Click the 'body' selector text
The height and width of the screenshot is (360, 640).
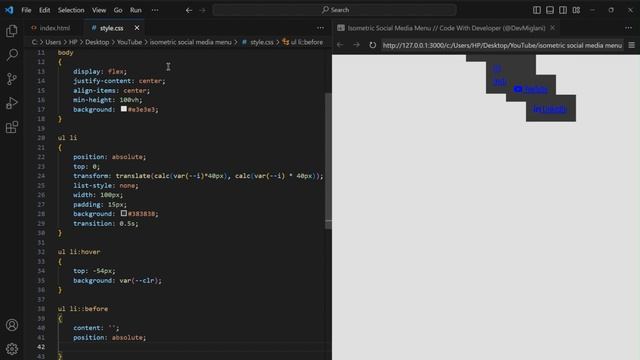coord(65,53)
